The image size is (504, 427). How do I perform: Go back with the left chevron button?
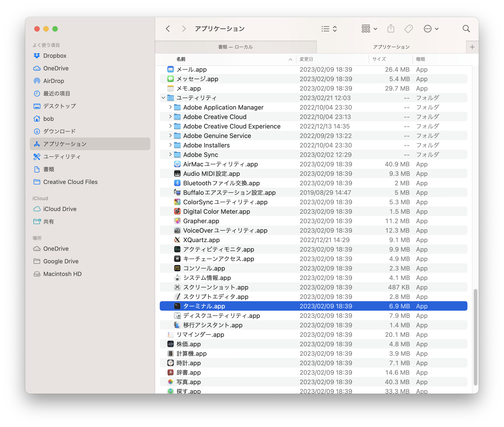point(168,29)
